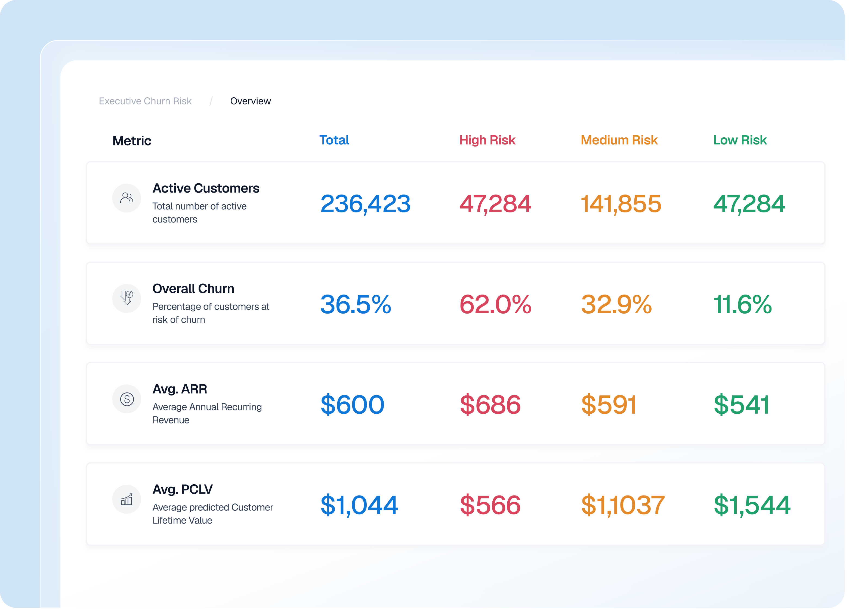Screen dimensions: 861x616
Task: Click the Metric column header
Action: [x=132, y=141]
